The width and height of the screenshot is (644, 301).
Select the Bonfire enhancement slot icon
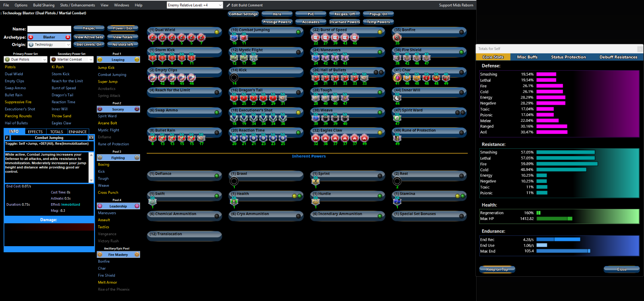397,37
